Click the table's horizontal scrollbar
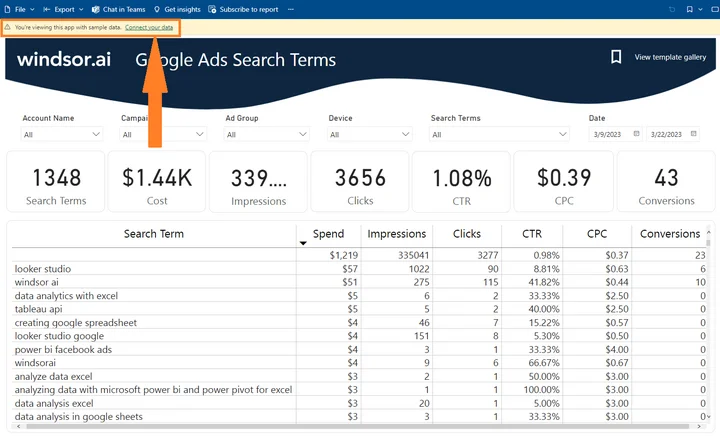Viewport: 720px width, 437px height. 358,426
